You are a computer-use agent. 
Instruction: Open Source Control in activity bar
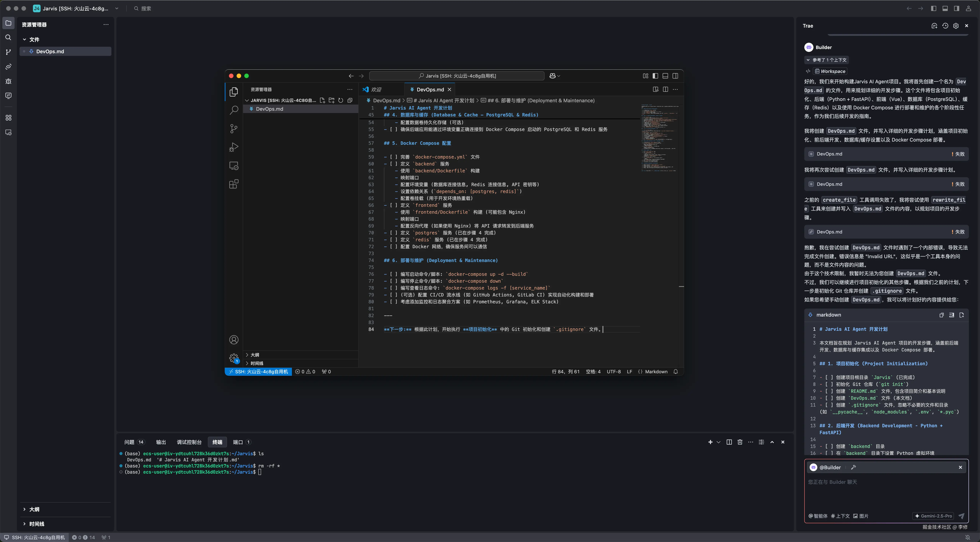pos(8,52)
